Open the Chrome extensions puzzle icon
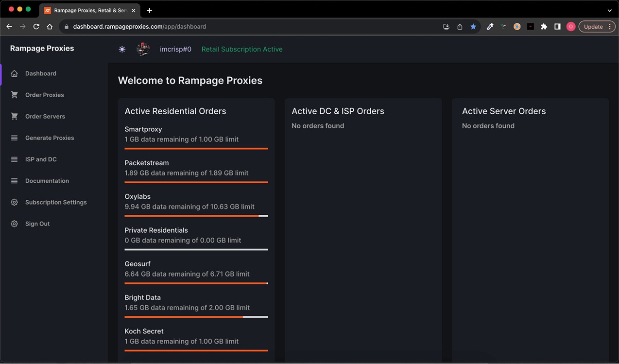Image resolution: width=619 pixels, height=364 pixels. [x=544, y=26]
